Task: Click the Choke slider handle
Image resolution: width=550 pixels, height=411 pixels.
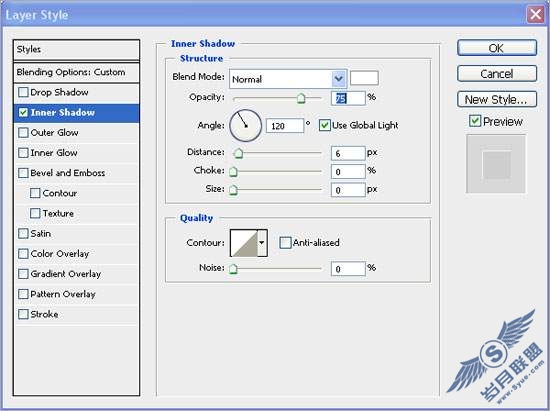Action: [233, 171]
